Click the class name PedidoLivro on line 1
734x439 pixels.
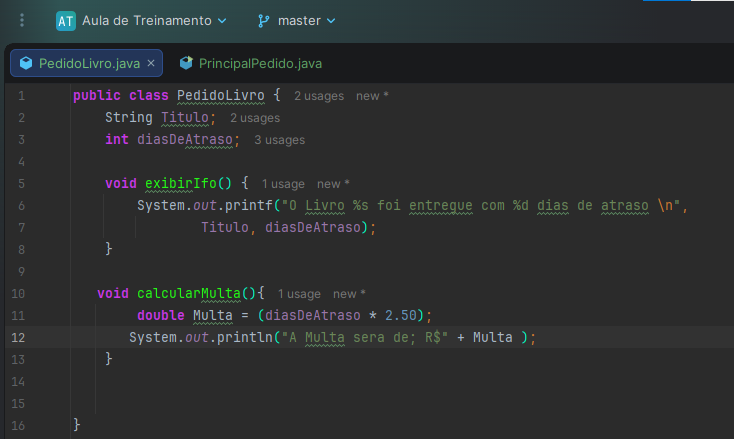(x=220, y=95)
